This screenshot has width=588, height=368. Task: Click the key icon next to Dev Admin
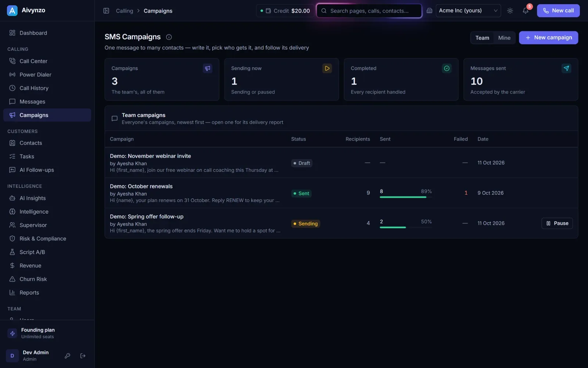point(67,356)
